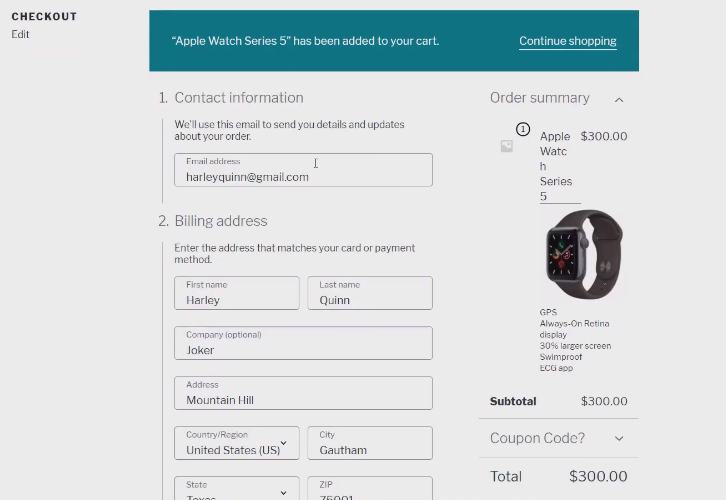
Task: Click the 'Always-On Retina display' text
Action: point(574,329)
